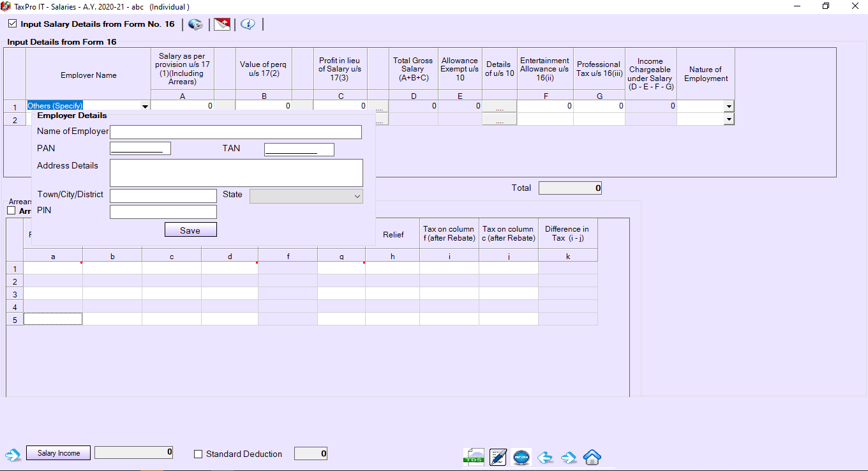Click the red import-page toolbar icon
This screenshot has width=868, height=471.
pos(221,24)
